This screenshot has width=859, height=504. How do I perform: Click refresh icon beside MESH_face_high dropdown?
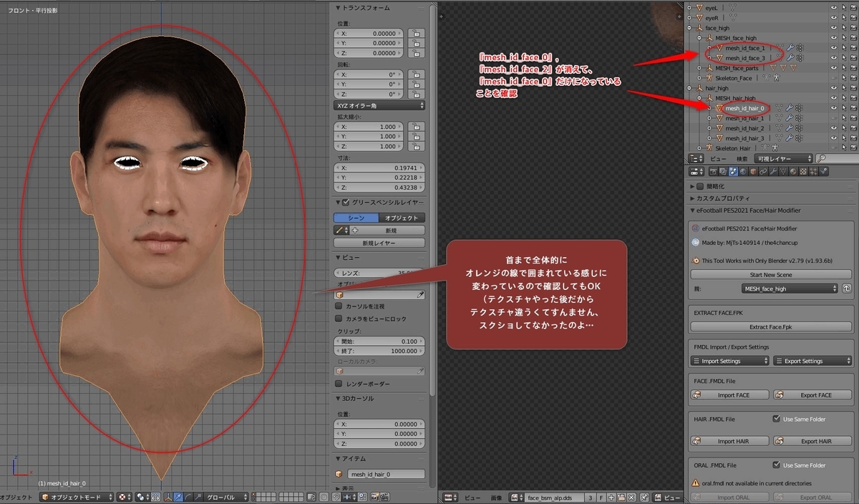847,289
